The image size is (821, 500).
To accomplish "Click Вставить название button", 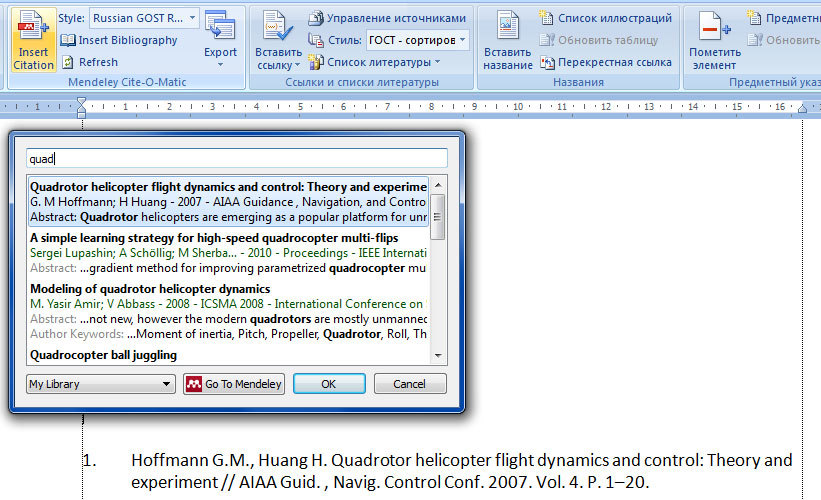I will click(x=507, y=40).
